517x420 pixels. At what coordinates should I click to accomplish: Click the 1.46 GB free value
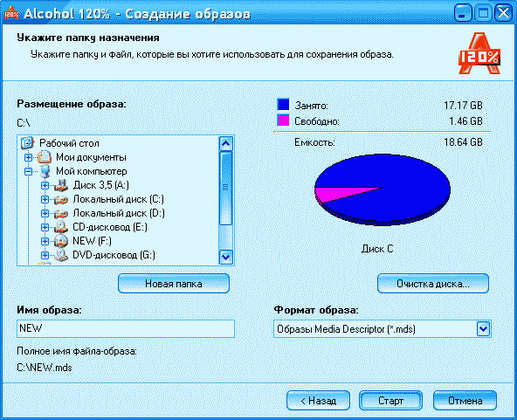coord(465,121)
